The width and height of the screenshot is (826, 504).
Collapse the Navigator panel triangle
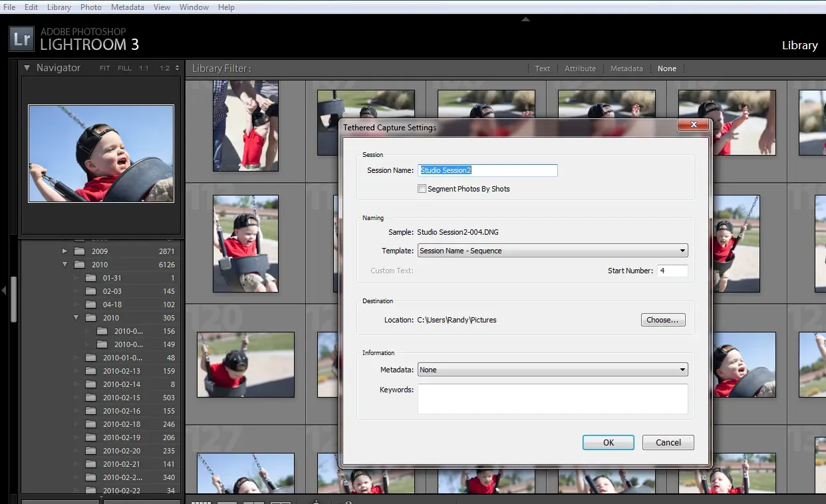[27, 68]
